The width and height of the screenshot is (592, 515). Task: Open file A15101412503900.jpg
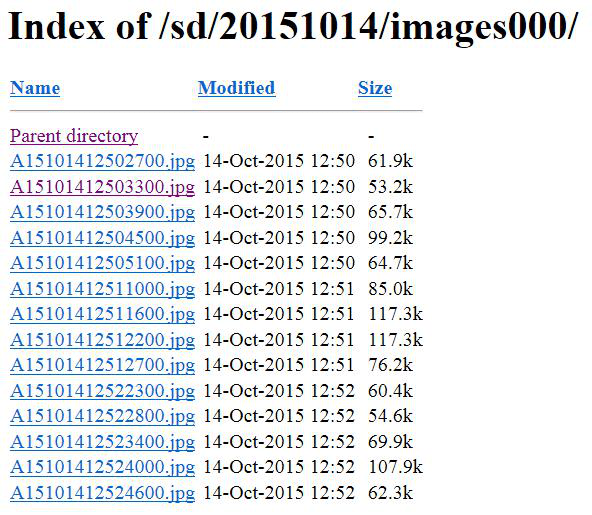point(102,213)
